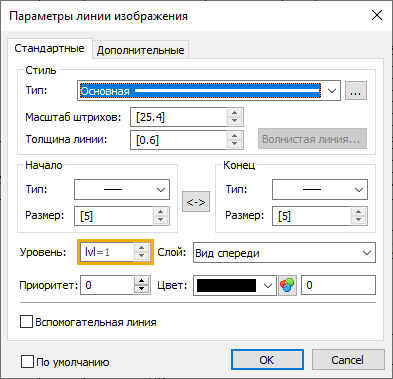
Task: Decrease the Толщина линии value with down arrow
Action: (x=235, y=144)
